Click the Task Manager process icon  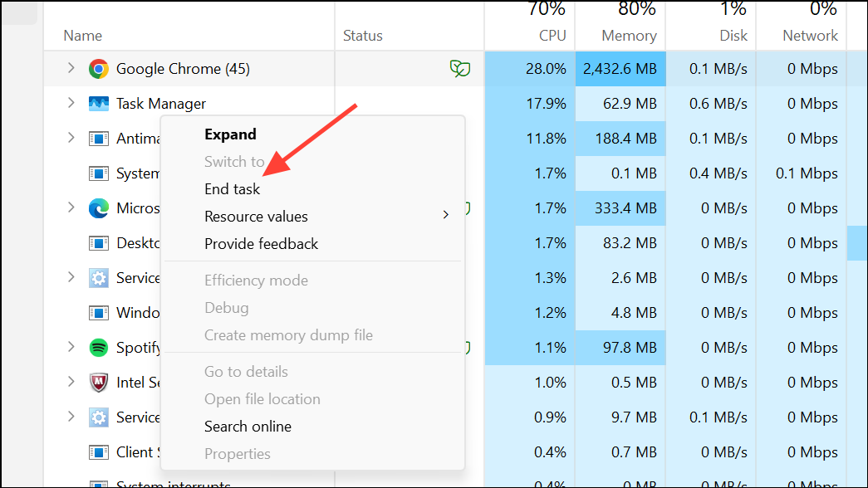(x=99, y=104)
